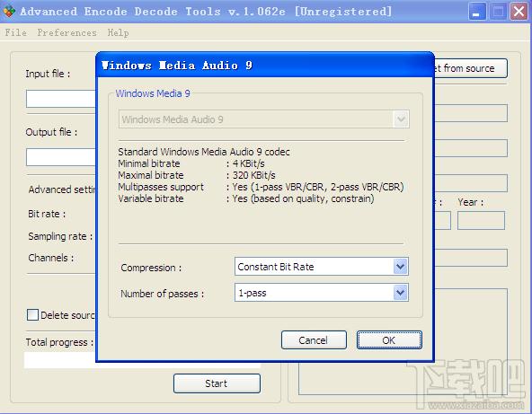This screenshot has height=414, width=532.
Task: Click the Year input field
Action: (481, 221)
